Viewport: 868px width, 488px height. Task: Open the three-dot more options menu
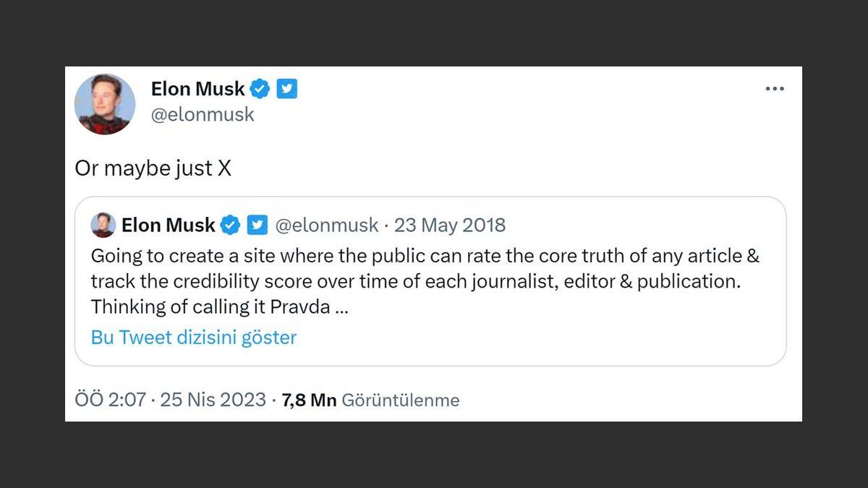click(775, 88)
